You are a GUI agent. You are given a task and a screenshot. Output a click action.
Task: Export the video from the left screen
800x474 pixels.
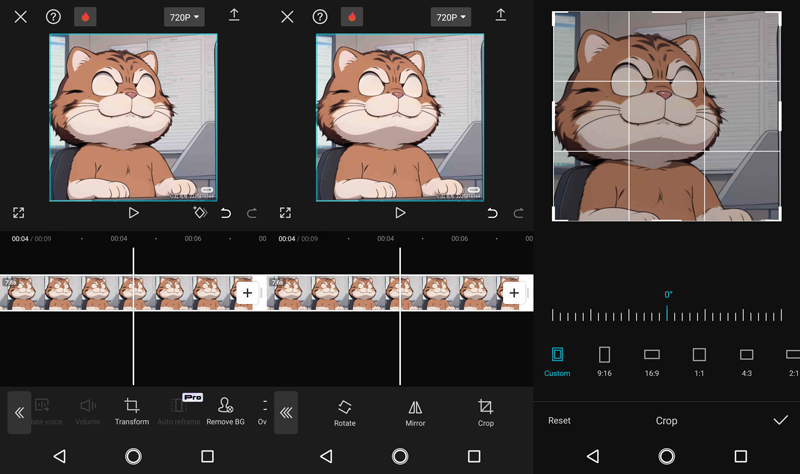click(234, 15)
